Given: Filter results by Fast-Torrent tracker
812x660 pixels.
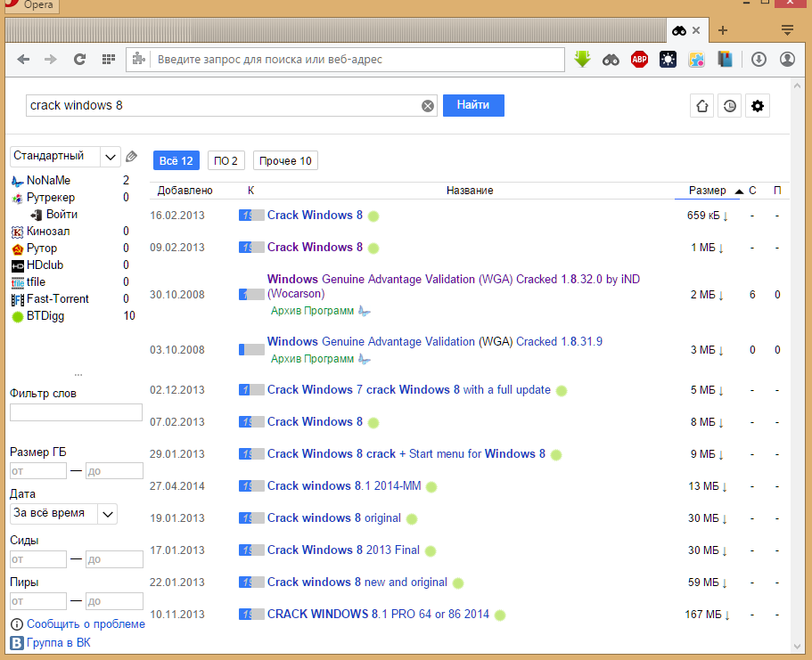Looking at the screenshot, I should tap(57, 299).
